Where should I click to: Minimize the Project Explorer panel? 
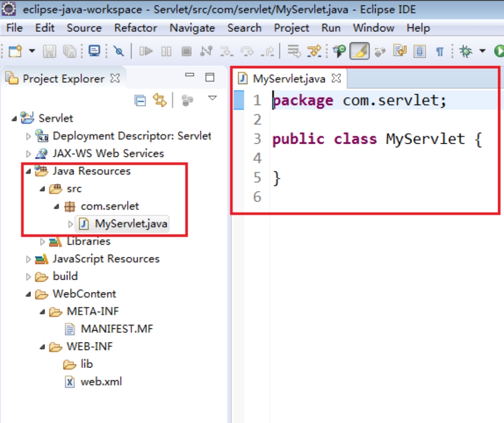(190, 75)
